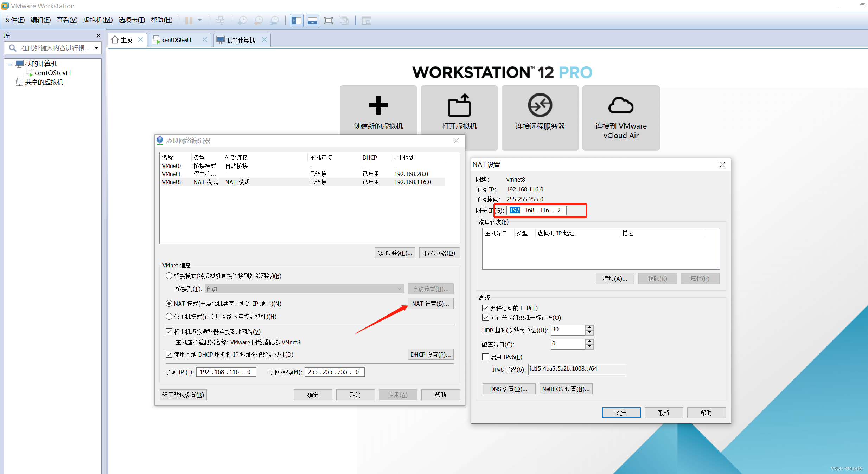This screenshot has height=474, width=868.
Task: Select the take snapshot icon
Action: [x=242, y=20]
